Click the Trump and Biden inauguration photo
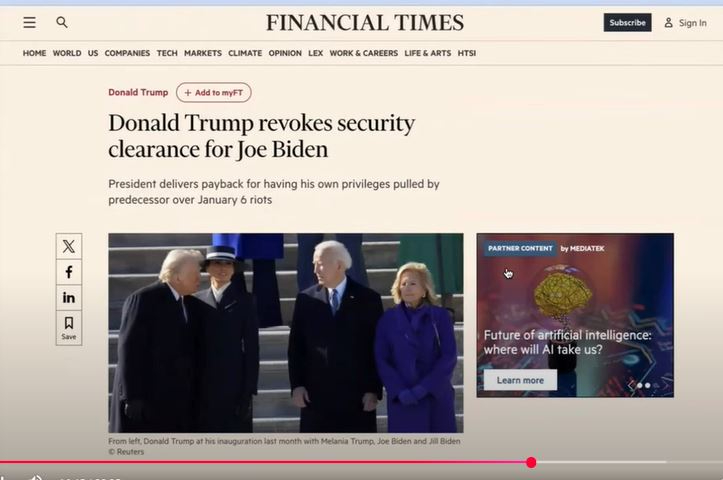 (x=285, y=333)
